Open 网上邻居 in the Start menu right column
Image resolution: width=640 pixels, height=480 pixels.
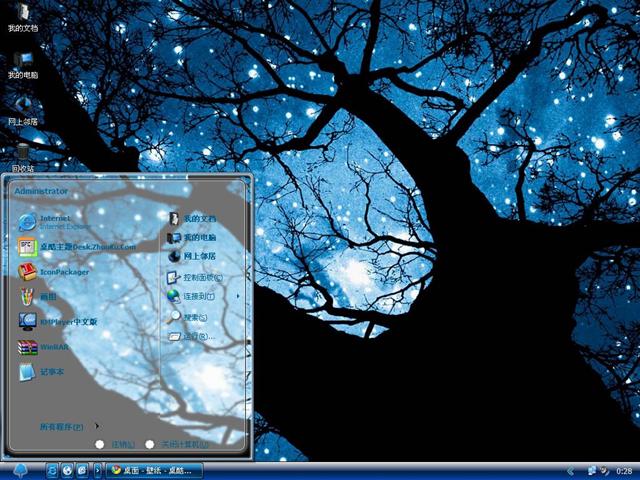coord(191,256)
